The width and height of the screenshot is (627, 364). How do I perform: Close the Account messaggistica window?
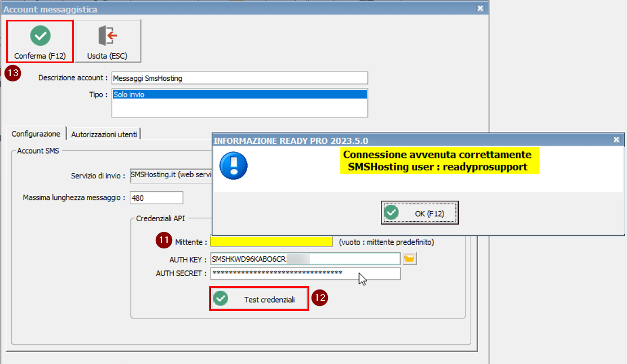480,8
